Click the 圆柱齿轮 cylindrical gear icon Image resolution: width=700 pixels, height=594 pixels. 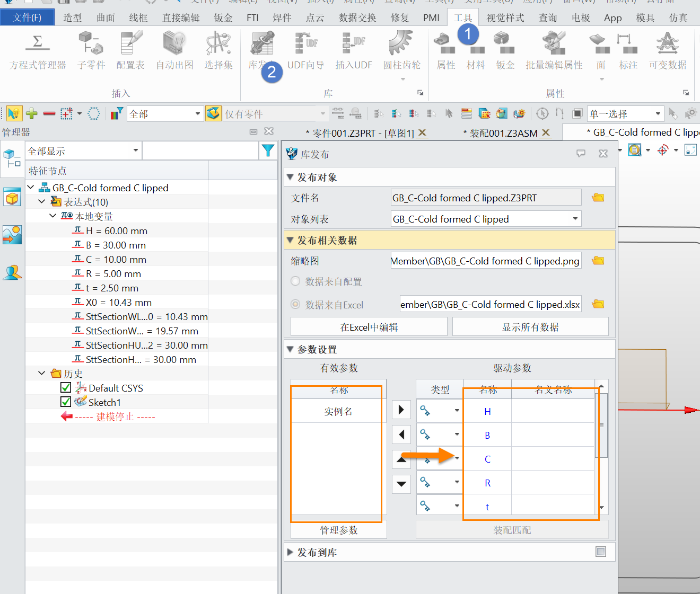[x=401, y=51]
